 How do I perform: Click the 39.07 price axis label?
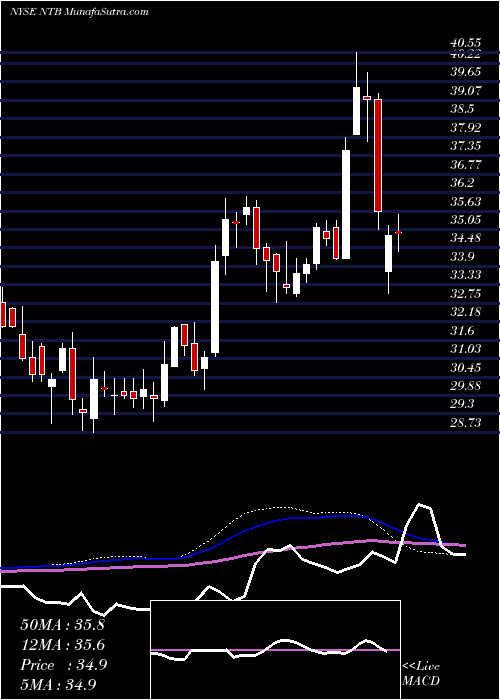[466, 91]
